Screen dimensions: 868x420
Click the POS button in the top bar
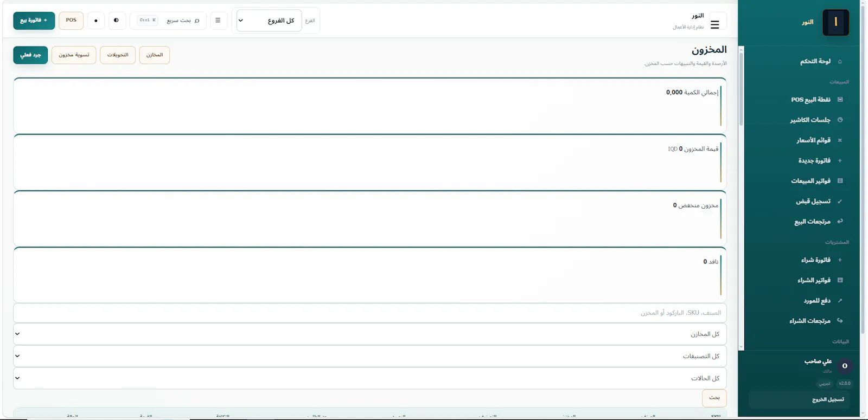[71, 21]
